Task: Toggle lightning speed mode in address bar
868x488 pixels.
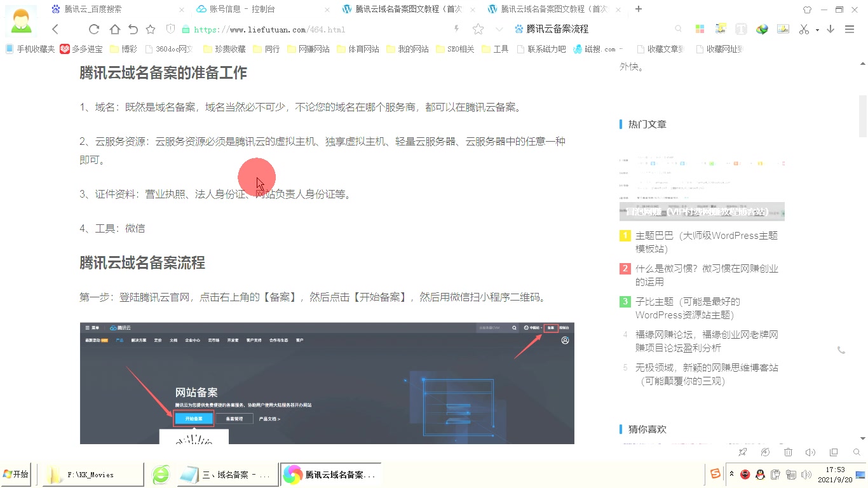Action: 457,29
